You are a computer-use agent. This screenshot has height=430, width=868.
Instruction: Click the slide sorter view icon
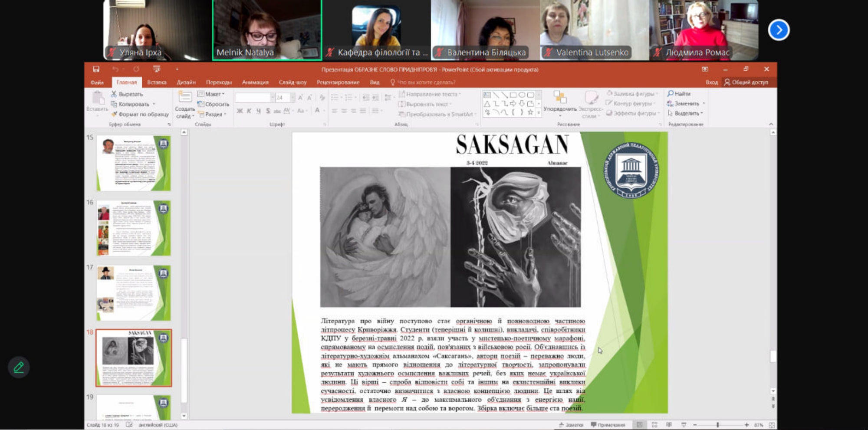tap(654, 425)
